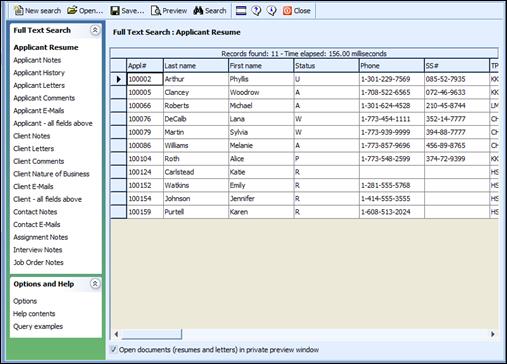Open the Applicant E-Mails search
The width and height of the screenshot is (507, 364).
tap(39, 111)
